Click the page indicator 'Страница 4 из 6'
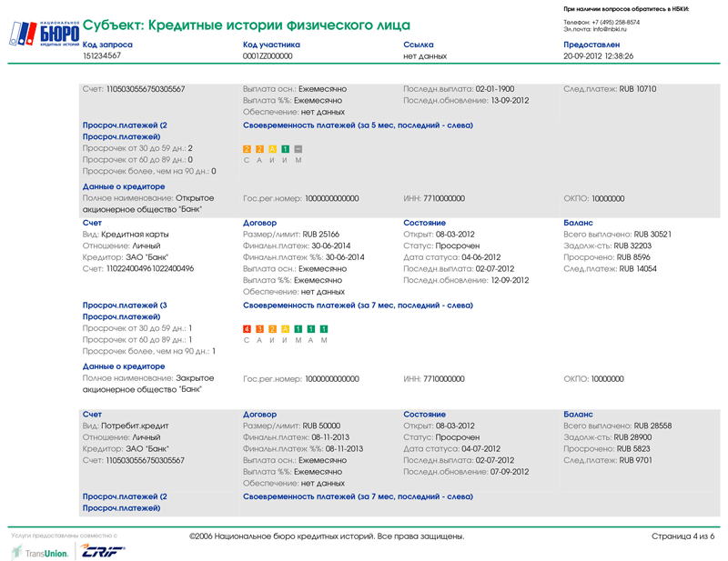Screen dimensions: 728x561 click(x=683, y=536)
